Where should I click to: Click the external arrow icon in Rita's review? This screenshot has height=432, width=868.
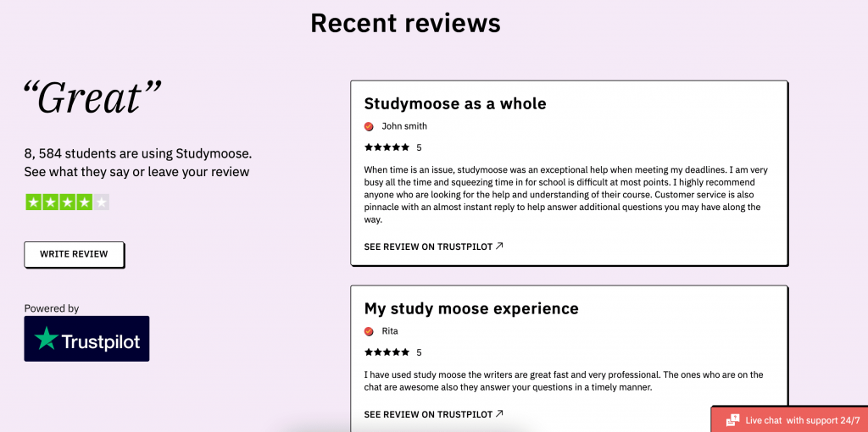tap(499, 413)
